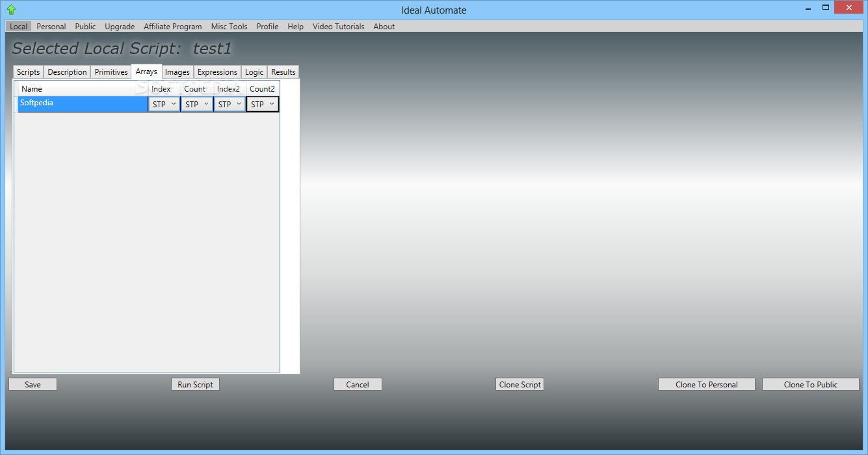868x455 pixels.
Task: Click the Run Script button
Action: tap(195, 384)
